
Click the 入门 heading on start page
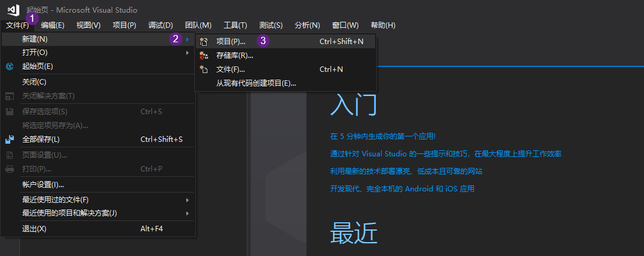(353, 105)
